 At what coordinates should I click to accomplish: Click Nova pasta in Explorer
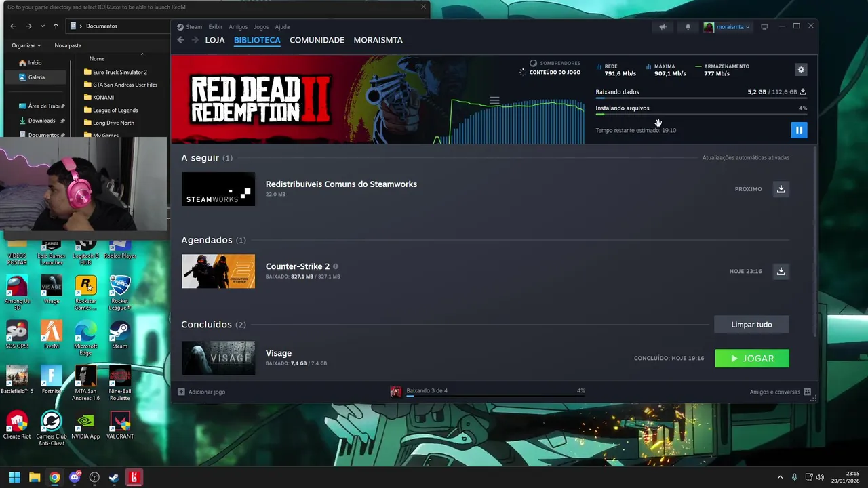point(68,45)
